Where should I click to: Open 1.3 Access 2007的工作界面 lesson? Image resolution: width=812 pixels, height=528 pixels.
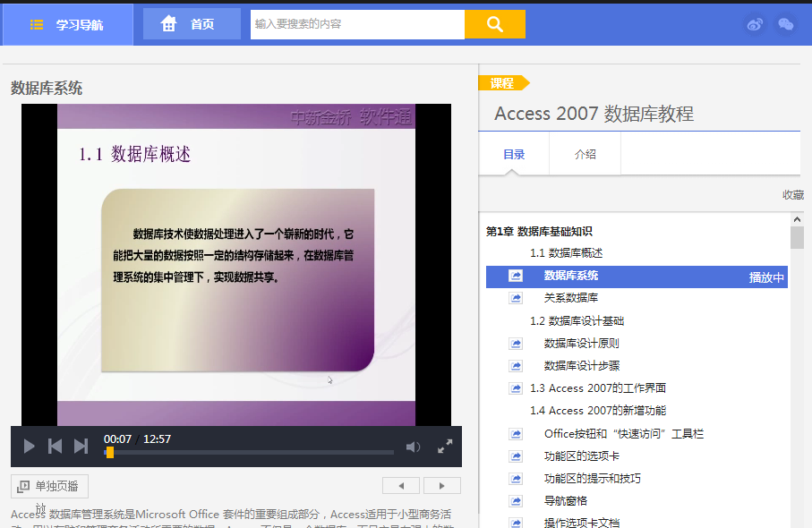pyautogui.click(x=598, y=388)
